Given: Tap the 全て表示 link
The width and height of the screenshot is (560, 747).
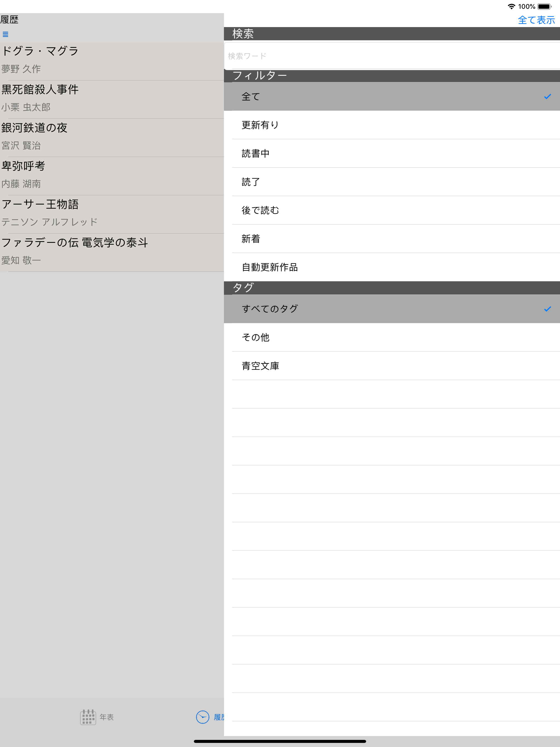Looking at the screenshot, I should (536, 20).
